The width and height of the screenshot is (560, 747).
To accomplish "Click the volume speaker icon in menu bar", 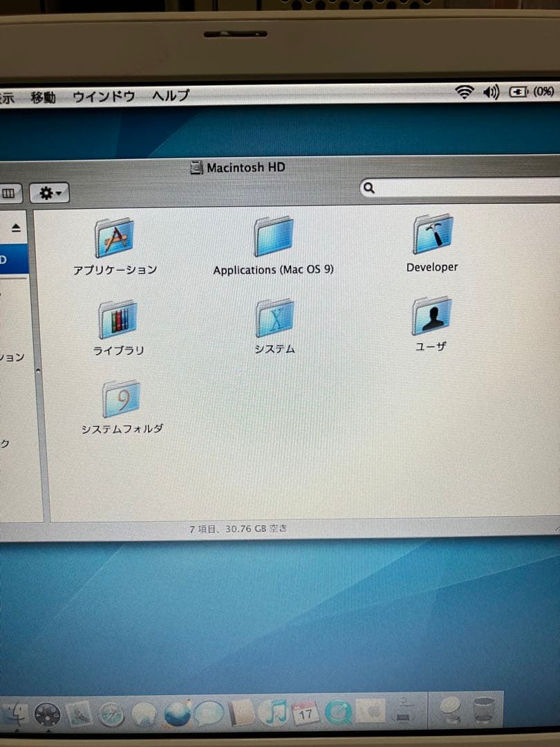I will [x=491, y=91].
